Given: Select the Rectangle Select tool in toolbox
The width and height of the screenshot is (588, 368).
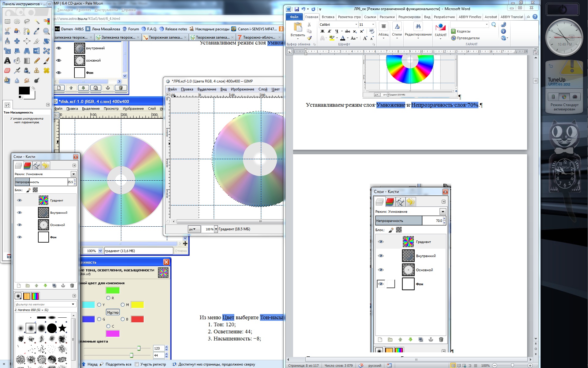Looking at the screenshot, I should [x=7, y=21].
